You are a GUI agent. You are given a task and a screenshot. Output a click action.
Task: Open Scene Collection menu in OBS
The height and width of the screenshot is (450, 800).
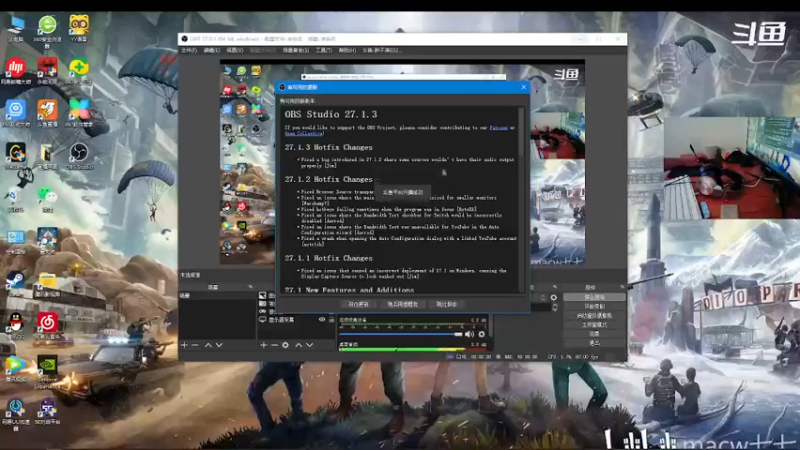(295, 51)
